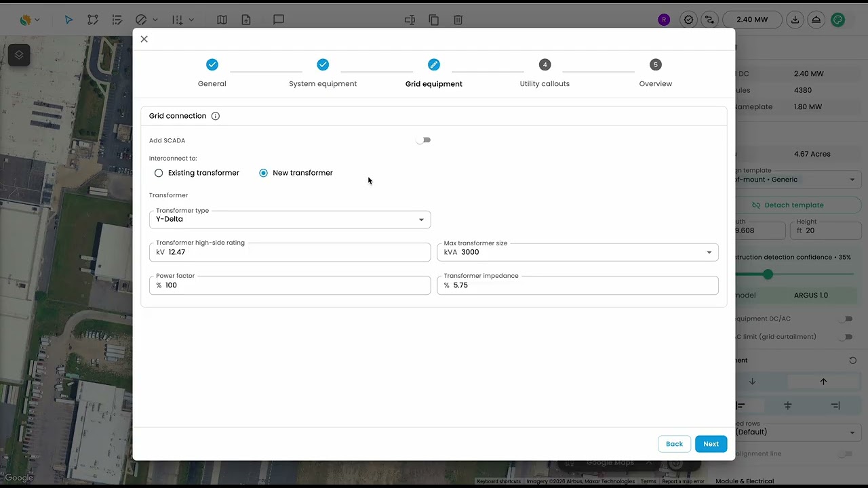This screenshot has height=488, width=868.
Task: Toggle the map layers button
Action: click(19, 55)
